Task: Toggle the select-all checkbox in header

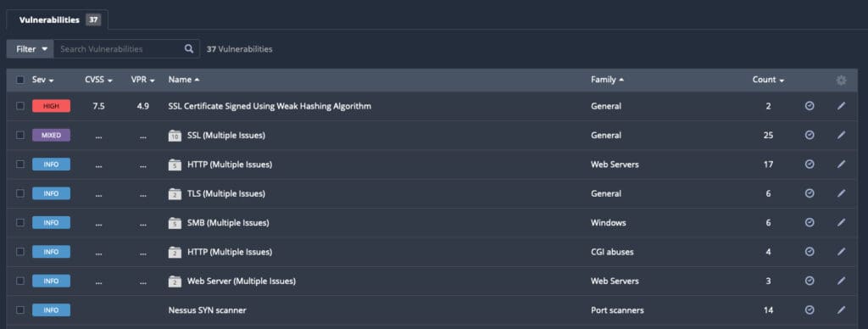Action: tap(20, 80)
